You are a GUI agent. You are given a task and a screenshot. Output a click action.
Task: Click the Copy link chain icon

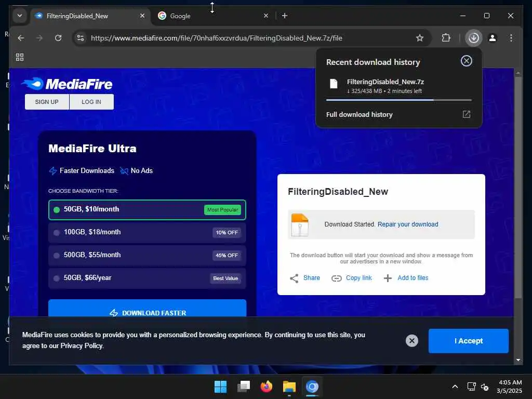[x=336, y=278]
